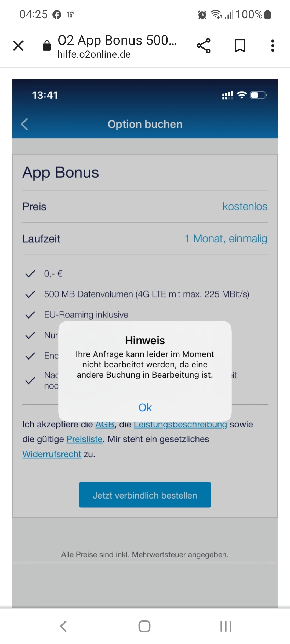Tap the share icon in browser bar
The height and width of the screenshot is (644, 290).
click(x=204, y=46)
